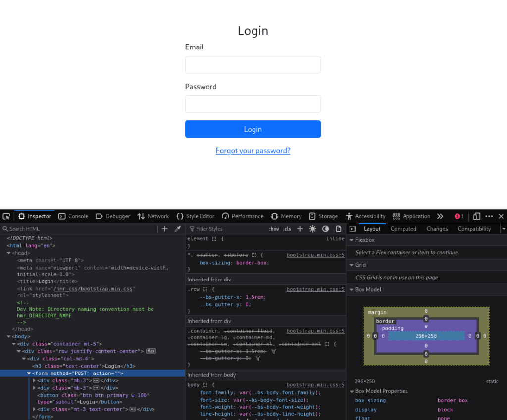Enable light color scheme simulation
This screenshot has width=507, height=420.
click(x=312, y=229)
